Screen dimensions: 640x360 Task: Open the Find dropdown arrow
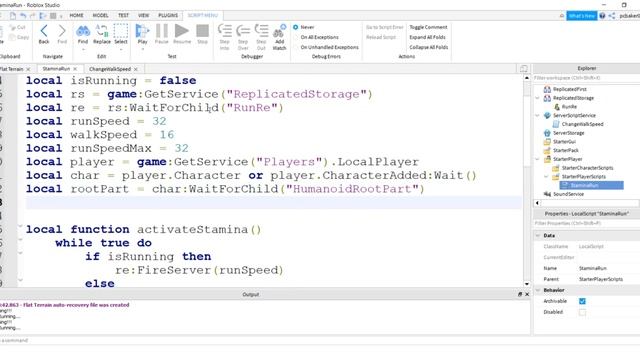[83, 49]
